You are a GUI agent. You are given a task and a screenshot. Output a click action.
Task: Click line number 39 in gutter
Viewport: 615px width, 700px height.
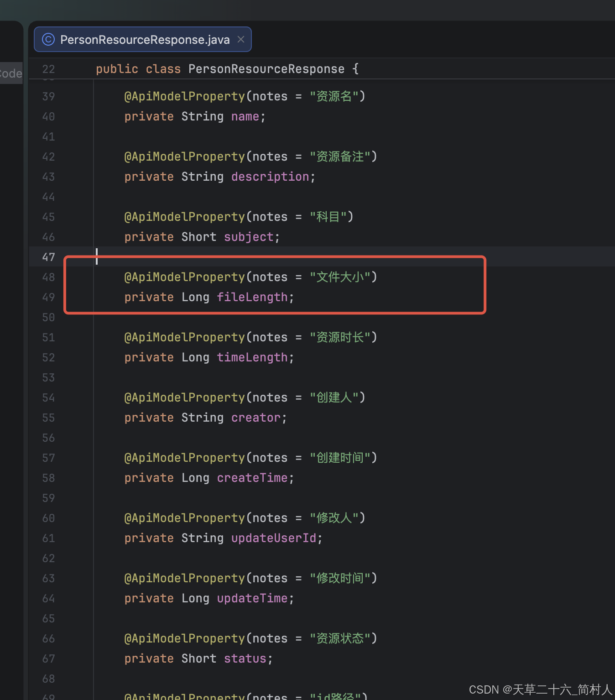(48, 97)
